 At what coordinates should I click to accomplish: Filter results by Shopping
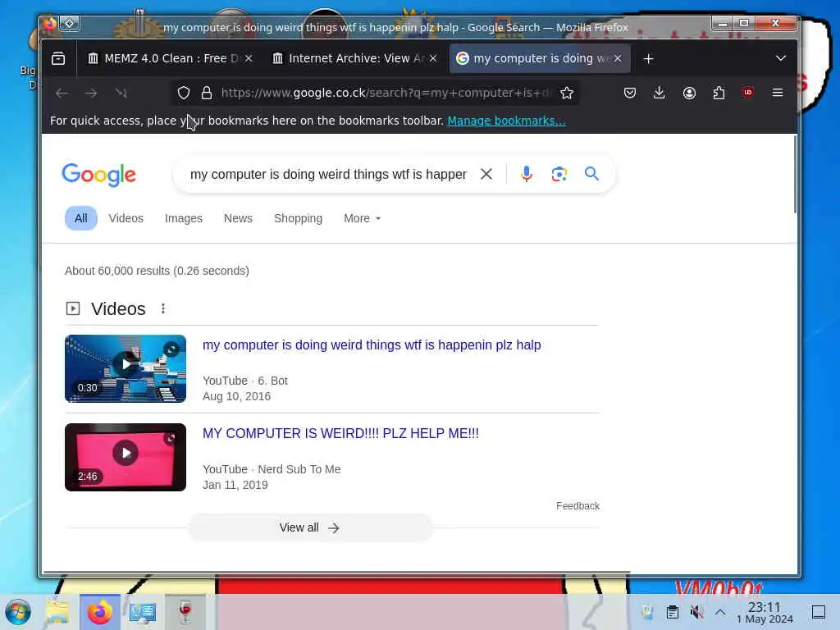pos(298,218)
